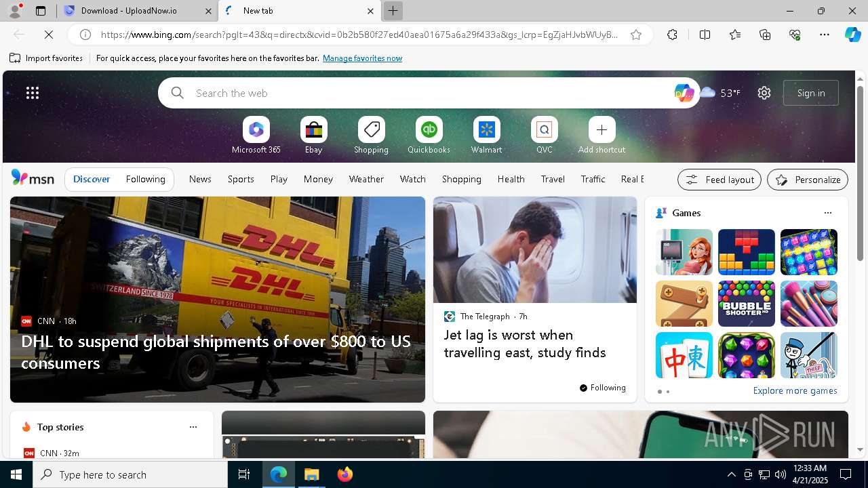Add this page to favorites star
Image resolution: width=868 pixels, height=488 pixels.
636,35
